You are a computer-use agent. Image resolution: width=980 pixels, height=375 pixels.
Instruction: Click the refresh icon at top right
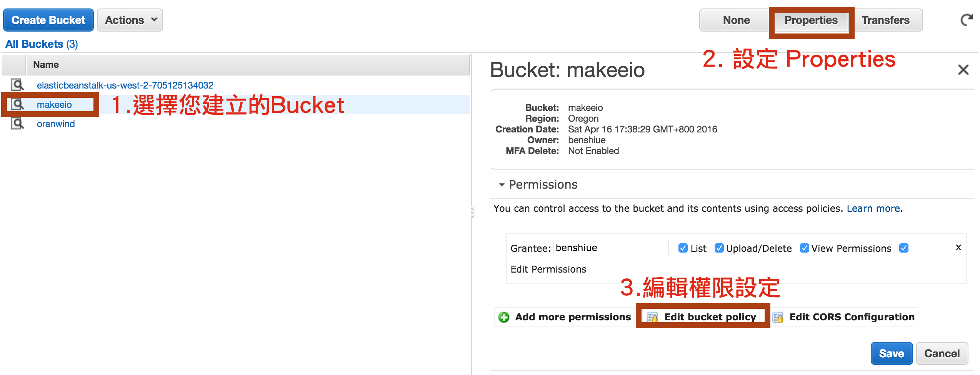(967, 20)
